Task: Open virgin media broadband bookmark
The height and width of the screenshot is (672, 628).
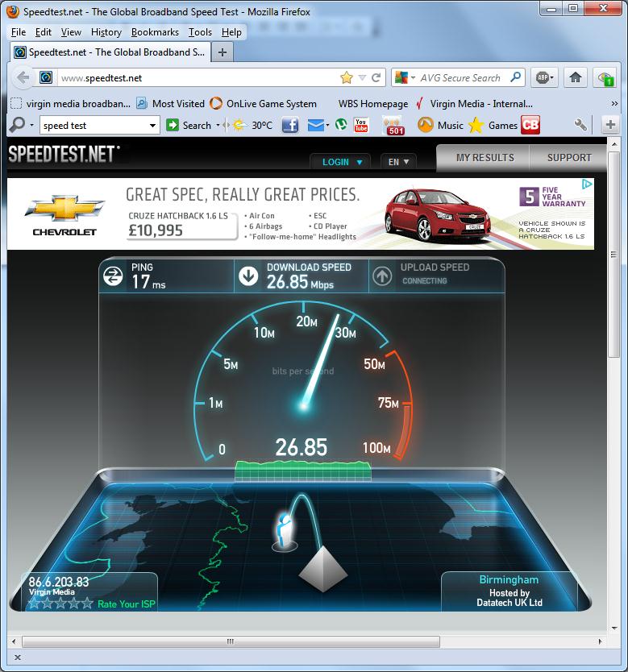Action: (x=71, y=104)
